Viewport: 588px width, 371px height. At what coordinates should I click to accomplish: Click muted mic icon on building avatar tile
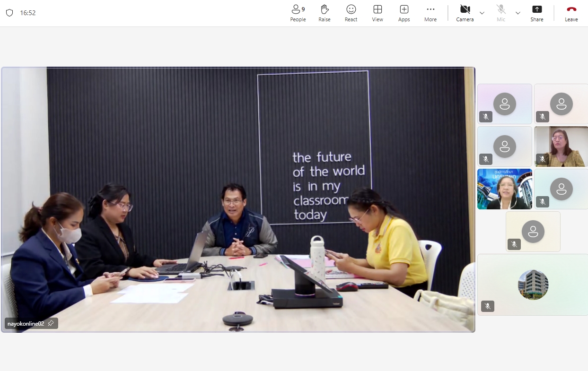[x=487, y=306]
